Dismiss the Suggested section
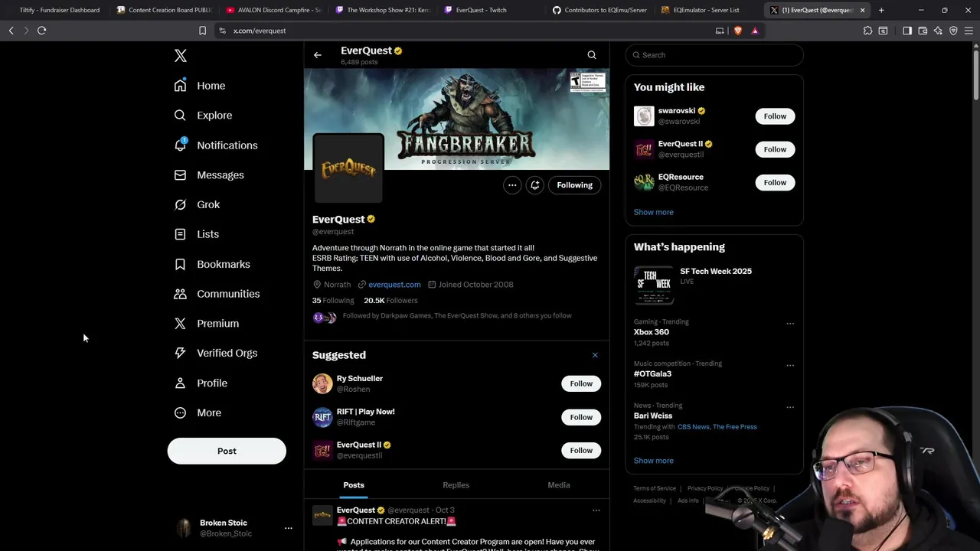This screenshot has width=980, height=551. pos(595,355)
